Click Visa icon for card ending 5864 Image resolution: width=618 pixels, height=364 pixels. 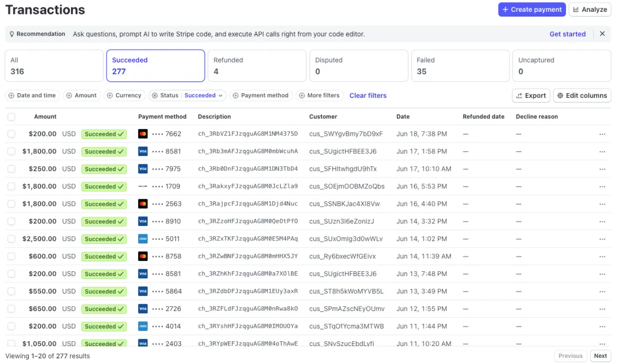(143, 291)
